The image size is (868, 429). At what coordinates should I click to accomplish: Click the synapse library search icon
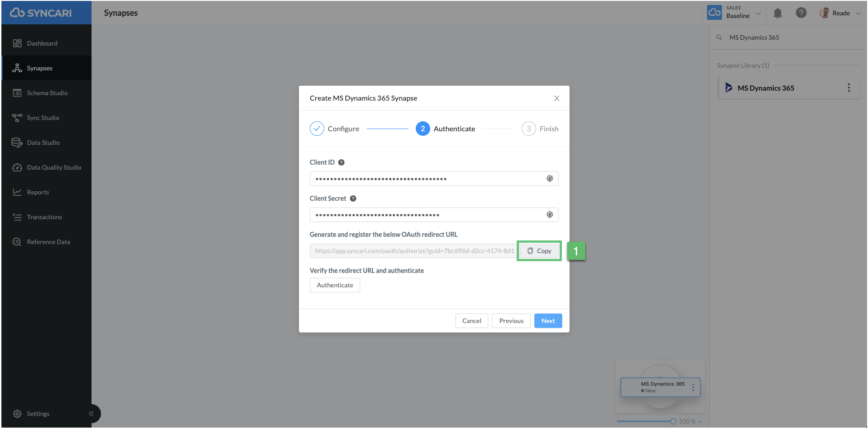click(x=719, y=37)
